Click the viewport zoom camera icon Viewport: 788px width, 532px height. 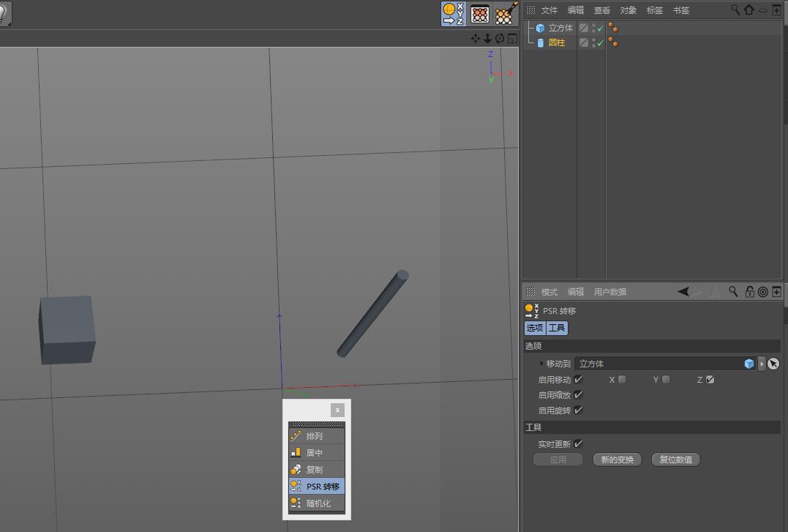click(x=487, y=38)
